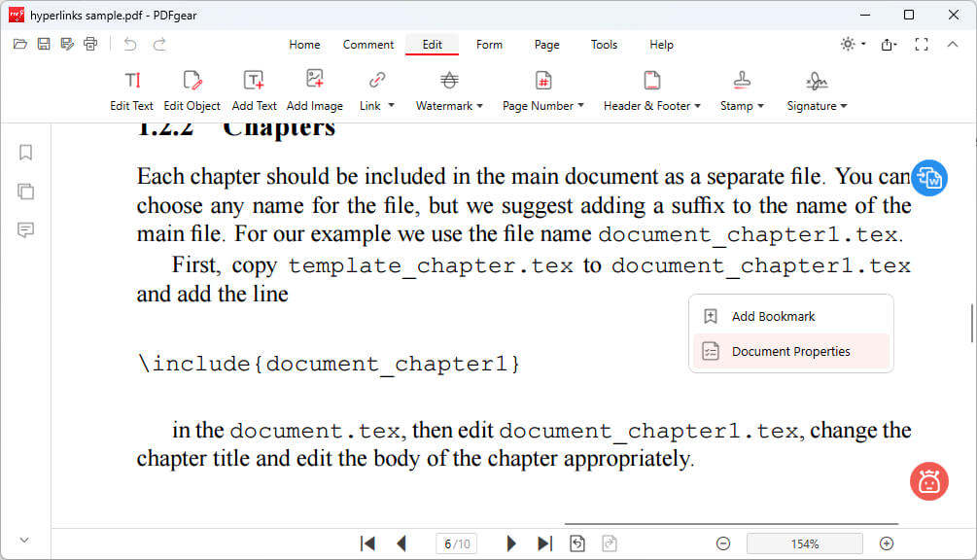Switch to the Form tab
This screenshot has width=977, height=560.
tap(489, 45)
